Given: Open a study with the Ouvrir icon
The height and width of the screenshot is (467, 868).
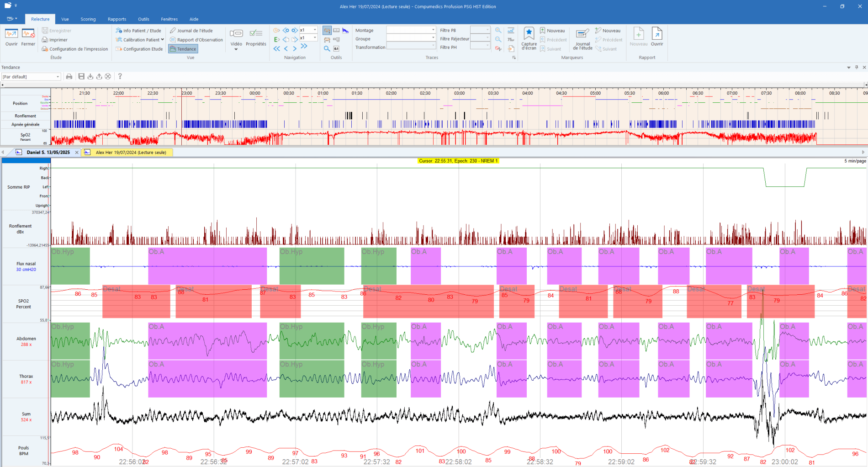Looking at the screenshot, I should [11, 37].
